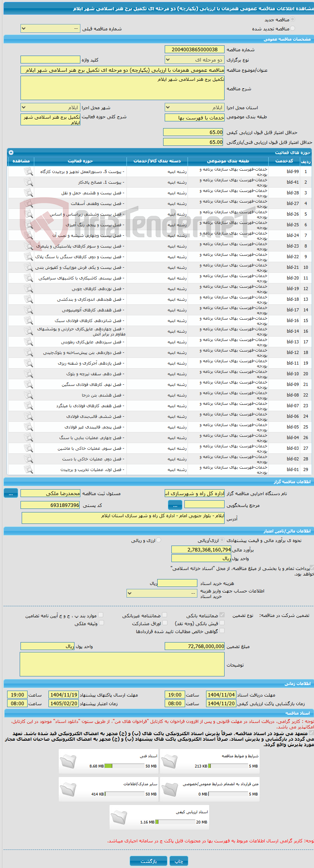Open the view icon for row bld-18
Viewport: 314px width, 868px height.
click(x=28, y=299)
